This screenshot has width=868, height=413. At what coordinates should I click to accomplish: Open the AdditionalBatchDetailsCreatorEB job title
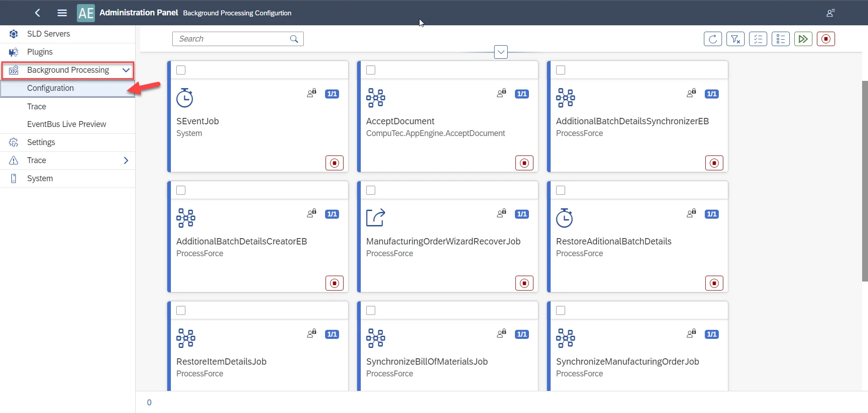tap(241, 241)
